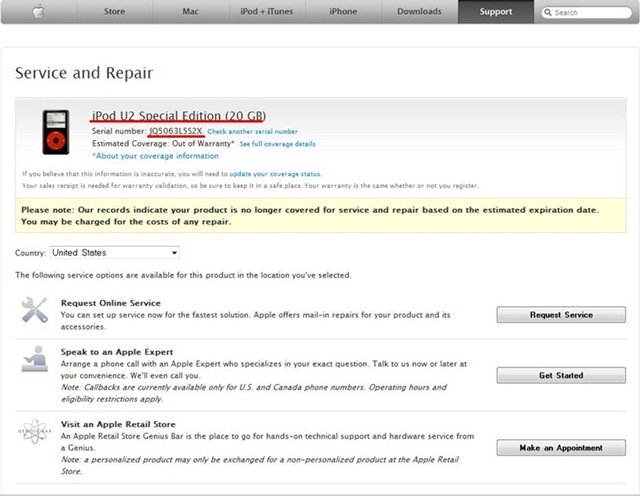Click the Request Service button
The width and height of the screenshot is (640, 496).
coord(561,315)
